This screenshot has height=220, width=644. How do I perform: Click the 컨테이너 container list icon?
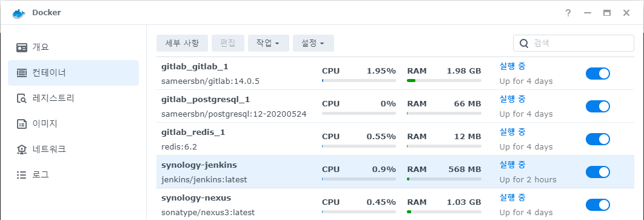pos(21,73)
